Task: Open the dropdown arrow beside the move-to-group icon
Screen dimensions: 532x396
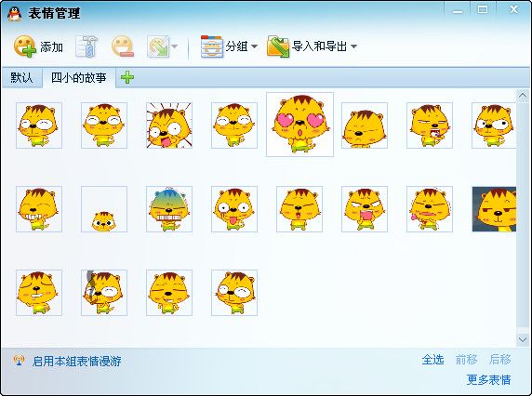Action: pyautogui.click(x=175, y=46)
